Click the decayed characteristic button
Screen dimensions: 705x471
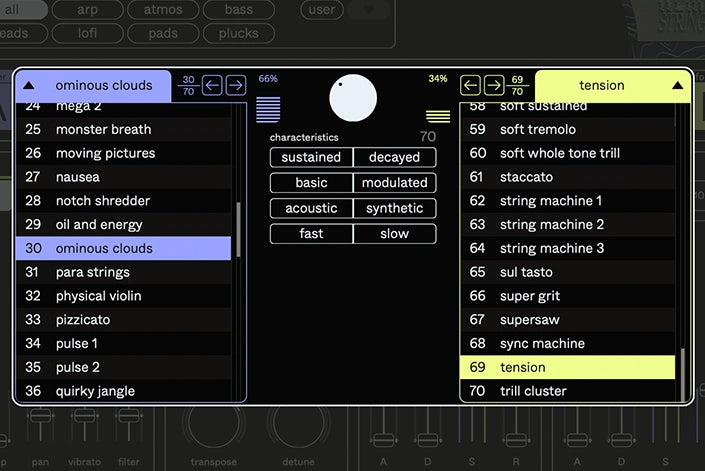394,158
